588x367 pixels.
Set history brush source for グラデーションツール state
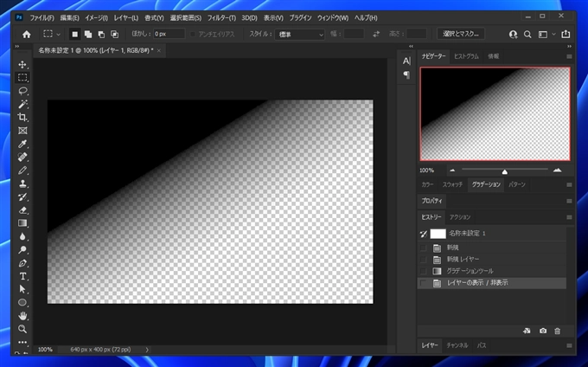pos(422,271)
